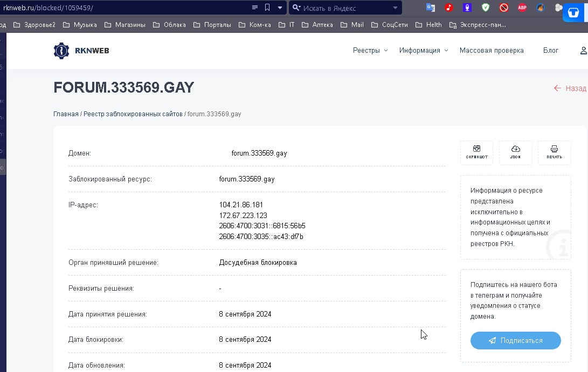
Task: Click the FORUM.333569.GAY page heading
Action: pos(124,88)
